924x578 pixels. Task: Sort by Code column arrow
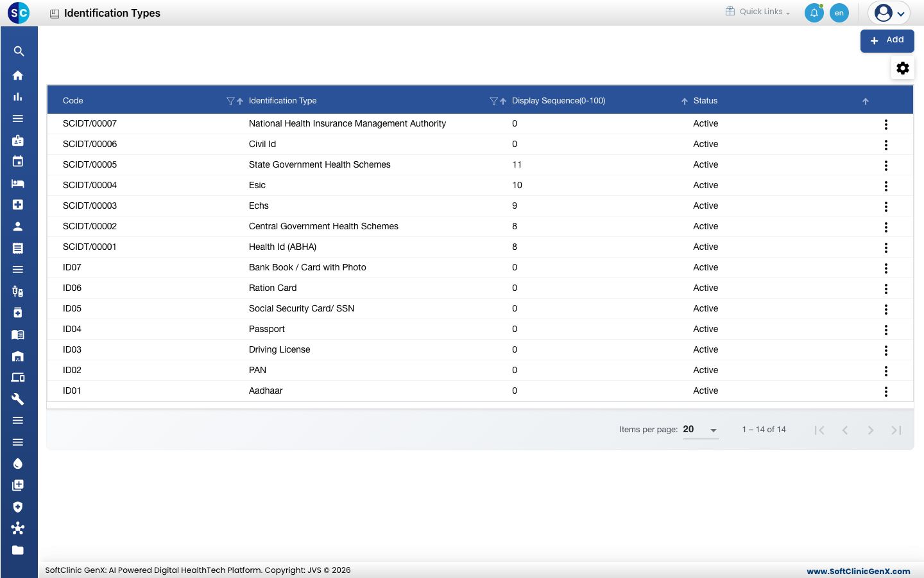point(240,101)
